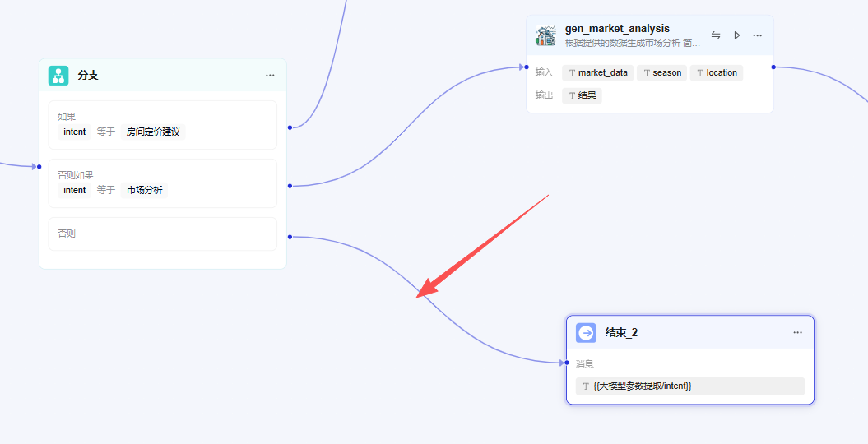This screenshot has height=444, width=868.
Task: Select the 分支 node title
Action: (x=88, y=76)
